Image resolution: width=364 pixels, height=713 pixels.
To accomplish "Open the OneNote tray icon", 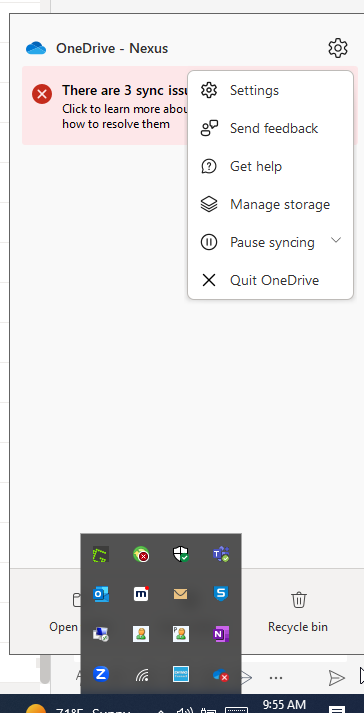I will point(221,633).
